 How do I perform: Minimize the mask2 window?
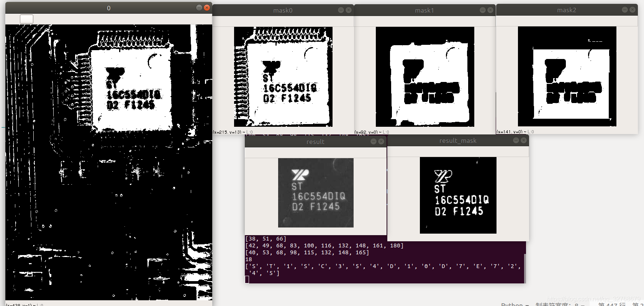pos(625,10)
